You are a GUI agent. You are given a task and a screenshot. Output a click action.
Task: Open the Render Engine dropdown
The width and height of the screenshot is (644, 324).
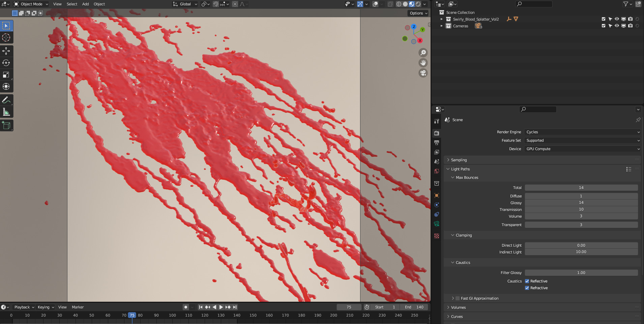pyautogui.click(x=582, y=132)
